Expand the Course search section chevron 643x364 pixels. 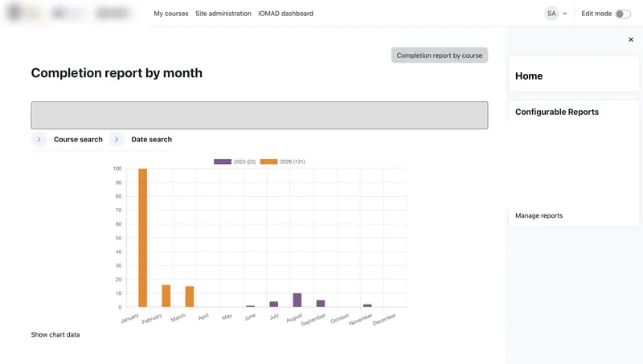point(39,139)
